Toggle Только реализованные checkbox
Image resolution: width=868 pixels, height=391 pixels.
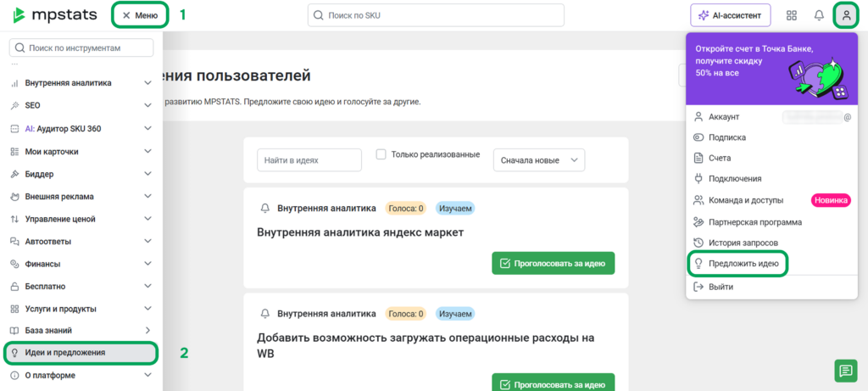pos(381,154)
